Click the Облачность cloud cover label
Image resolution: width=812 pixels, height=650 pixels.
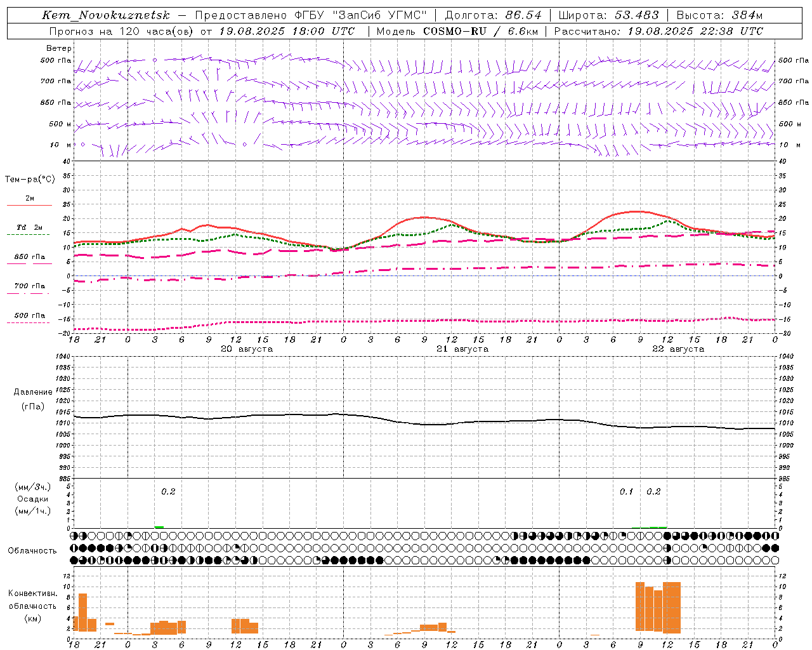click(32, 551)
